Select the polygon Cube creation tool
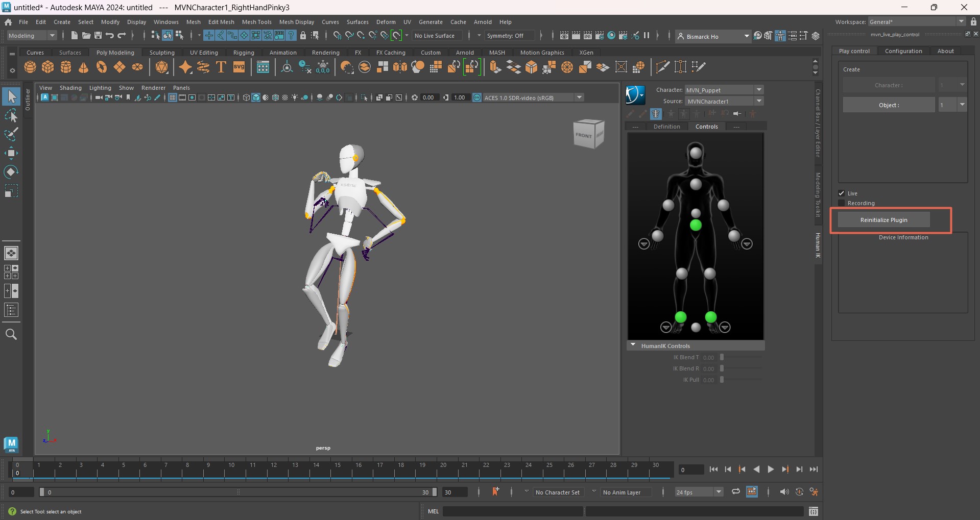The width and height of the screenshot is (980, 520). coord(47,67)
